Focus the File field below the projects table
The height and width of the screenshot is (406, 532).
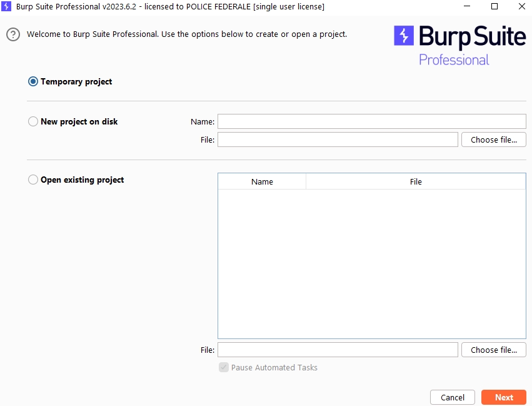(x=338, y=350)
